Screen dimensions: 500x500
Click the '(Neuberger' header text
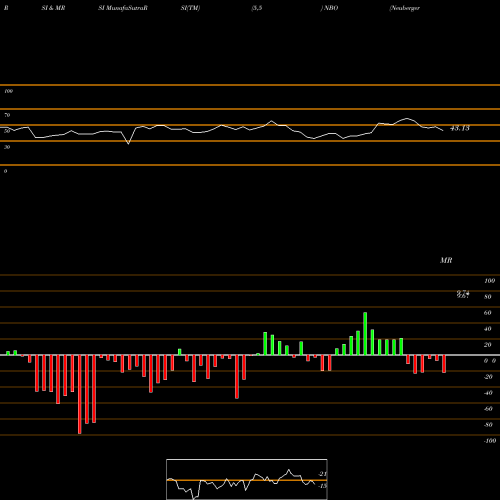pyautogui.click(x=404, y=8)
